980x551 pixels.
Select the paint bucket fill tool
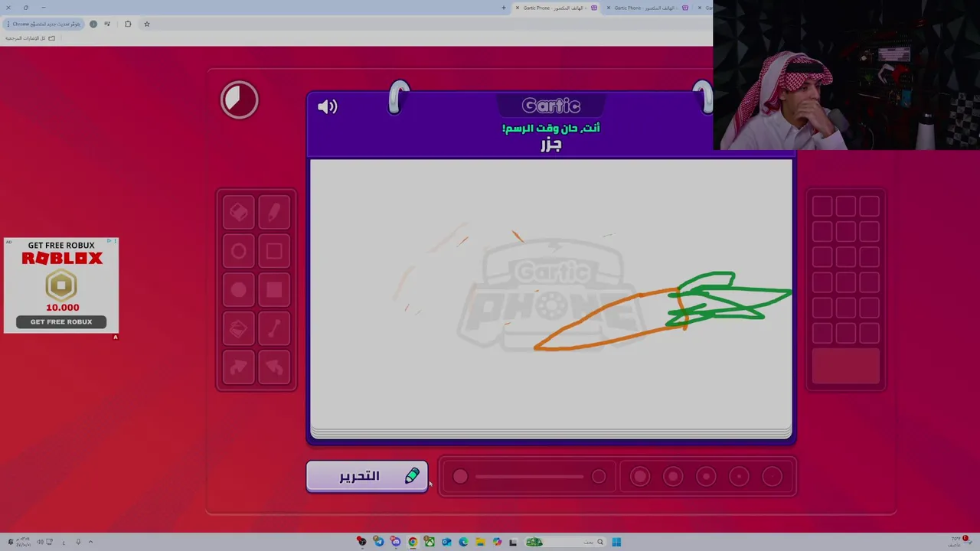click(x=238, y=329)
